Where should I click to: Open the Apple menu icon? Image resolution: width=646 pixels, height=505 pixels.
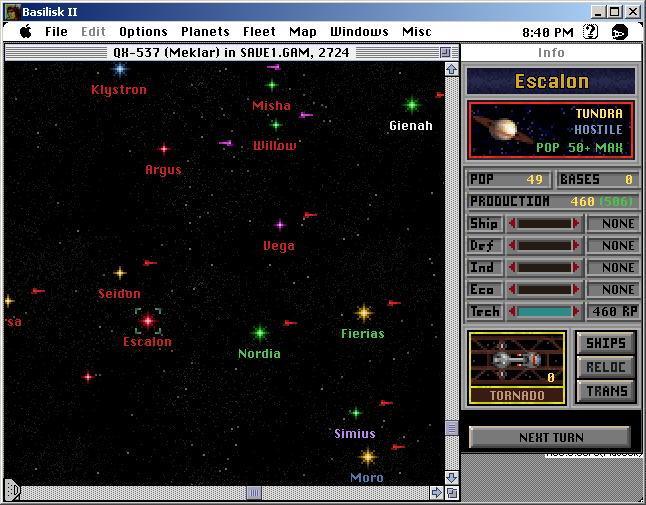pyautogui.click(x=25, y=32)
